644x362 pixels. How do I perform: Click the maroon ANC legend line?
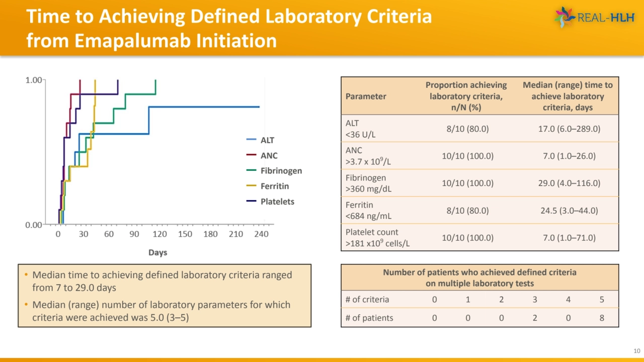(252, 155)
